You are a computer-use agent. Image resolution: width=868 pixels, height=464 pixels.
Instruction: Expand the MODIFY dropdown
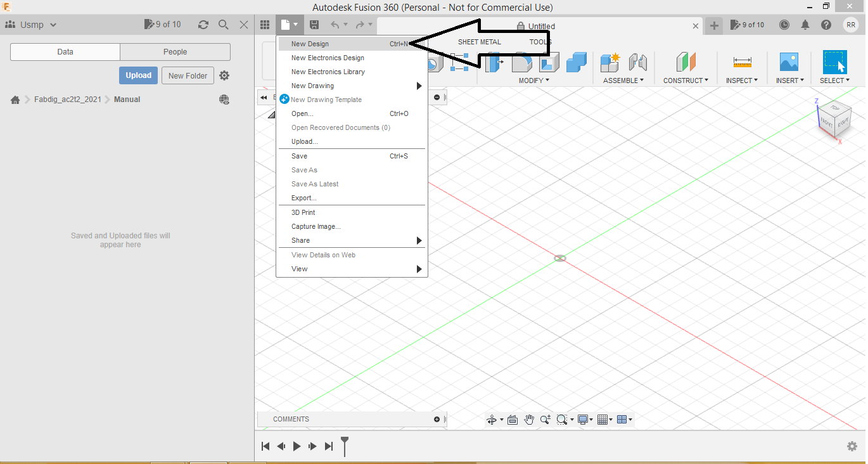[534, 81]
